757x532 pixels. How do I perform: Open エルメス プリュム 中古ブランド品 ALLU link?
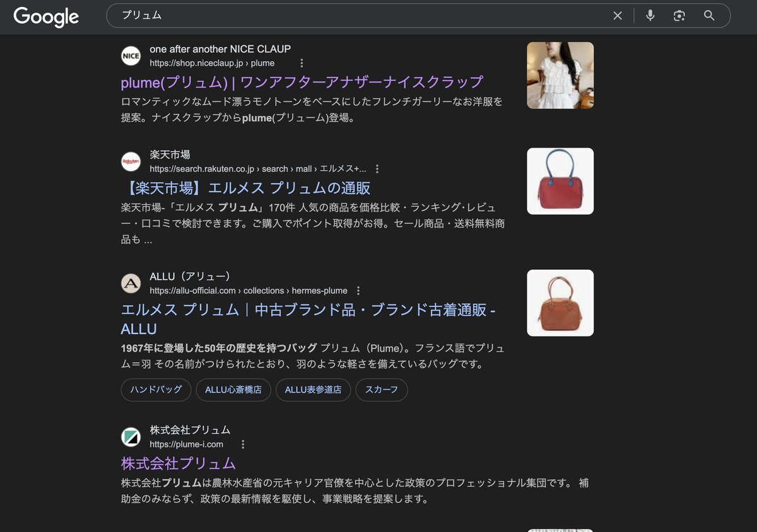[308, 320]
